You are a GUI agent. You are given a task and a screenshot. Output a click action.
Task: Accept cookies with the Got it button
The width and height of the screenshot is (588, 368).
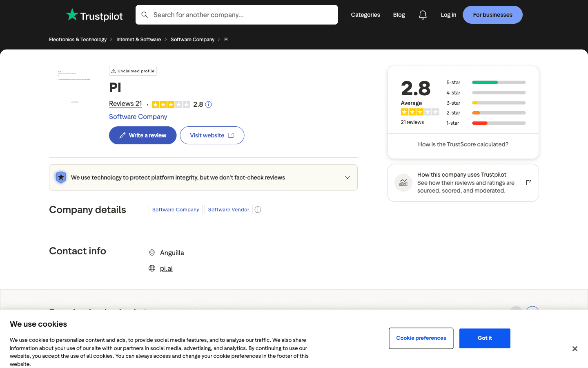pyautogui.click(x=484, y=338)
